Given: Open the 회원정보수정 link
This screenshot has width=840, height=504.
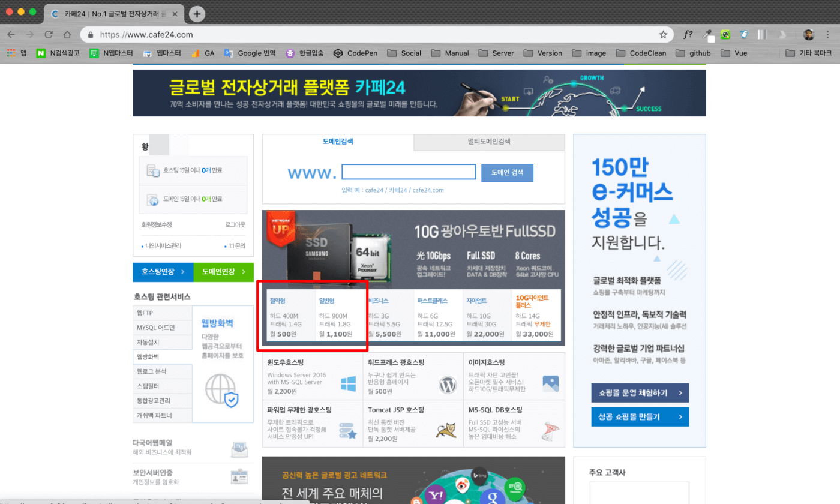Looking at the screenshot, I should click(157, 224).
